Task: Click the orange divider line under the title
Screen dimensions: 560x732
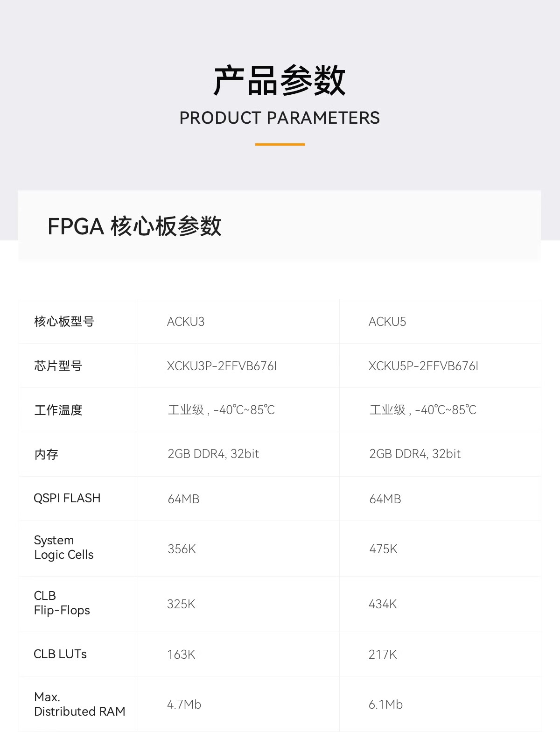Action: coord(280,145)
